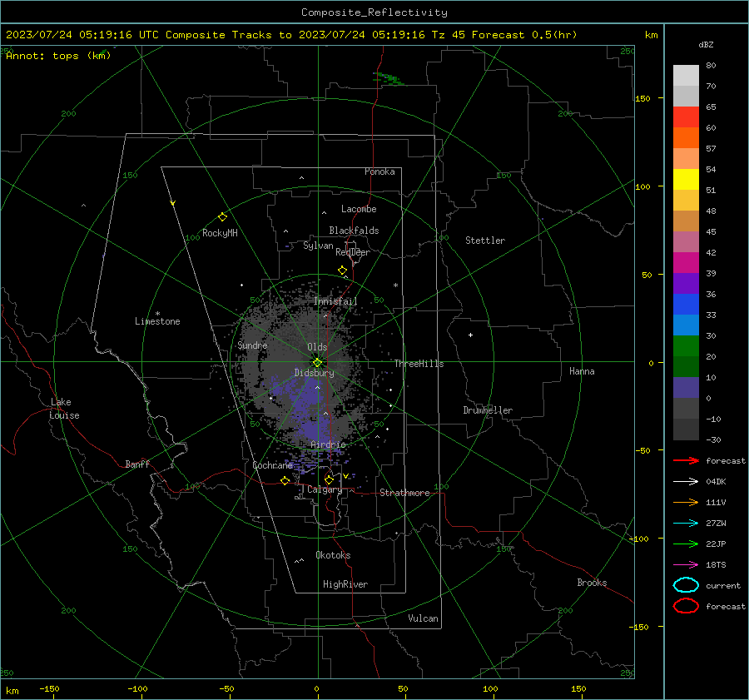This screenshot has width=749, height=700.
Task: Select the magenta 39-42 dBZ color swatch
Action: pyautogui.click(x=686, y=263)
